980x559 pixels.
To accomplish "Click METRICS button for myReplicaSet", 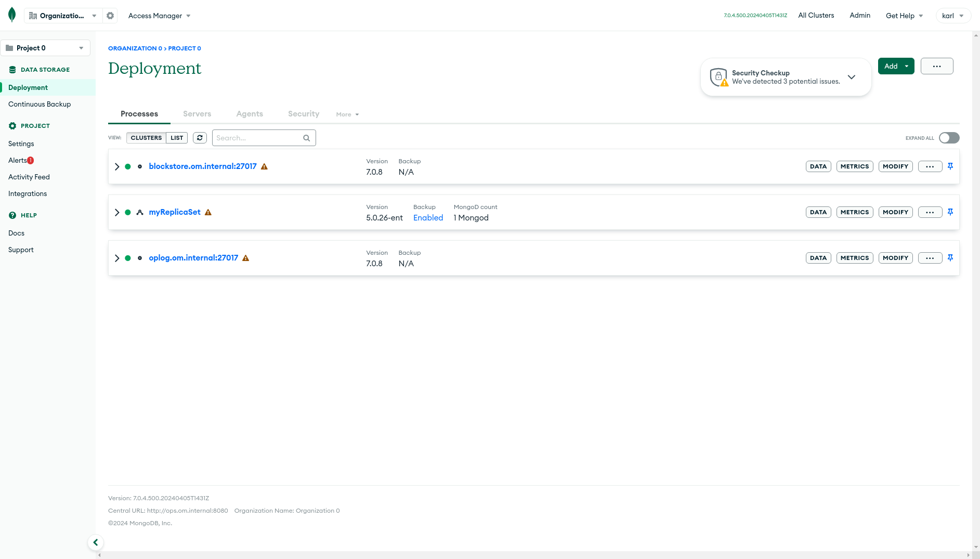I will 855,212.
